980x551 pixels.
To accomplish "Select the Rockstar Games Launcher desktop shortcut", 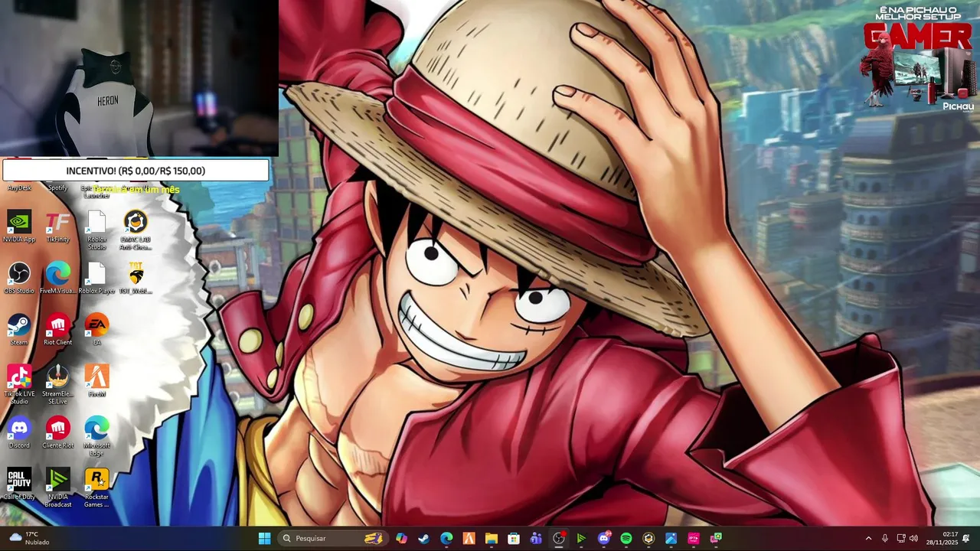I will pyautogui.click(x=96, y=487).
